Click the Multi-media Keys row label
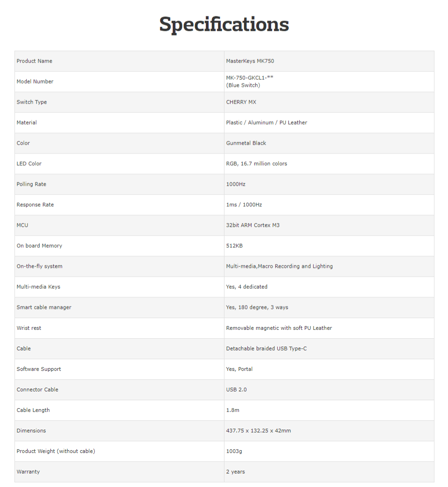The image size is (448, 487). click(x=38, y=287)
